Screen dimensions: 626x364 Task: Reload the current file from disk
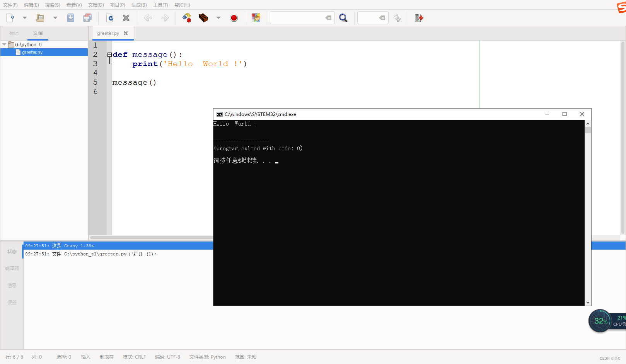coord(110,18)
